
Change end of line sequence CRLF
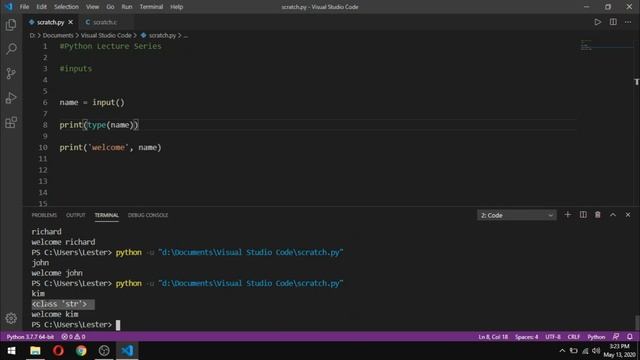[573, 337]
